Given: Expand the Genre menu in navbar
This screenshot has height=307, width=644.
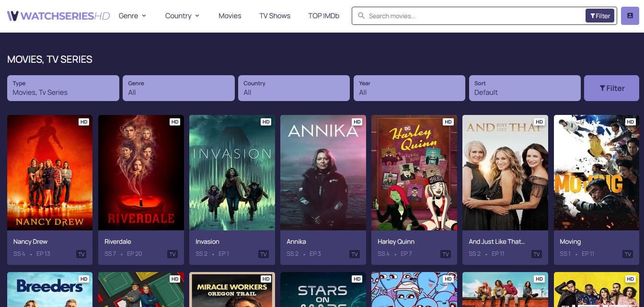Looking at the screenshot, I should pos(132,16).
